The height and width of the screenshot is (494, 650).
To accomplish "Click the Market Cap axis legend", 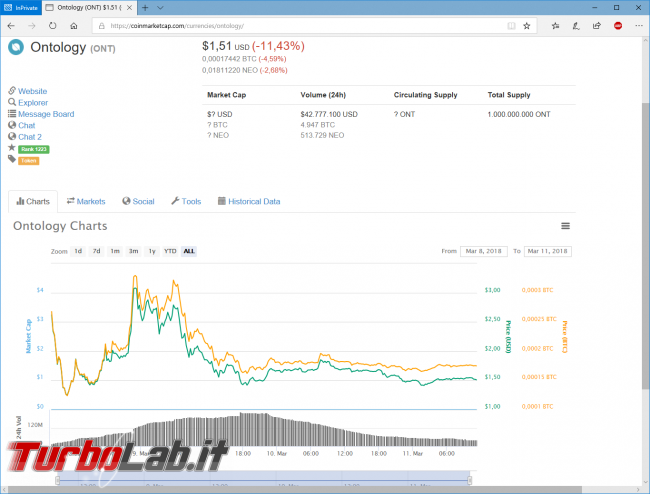I will tap(29, 336).
